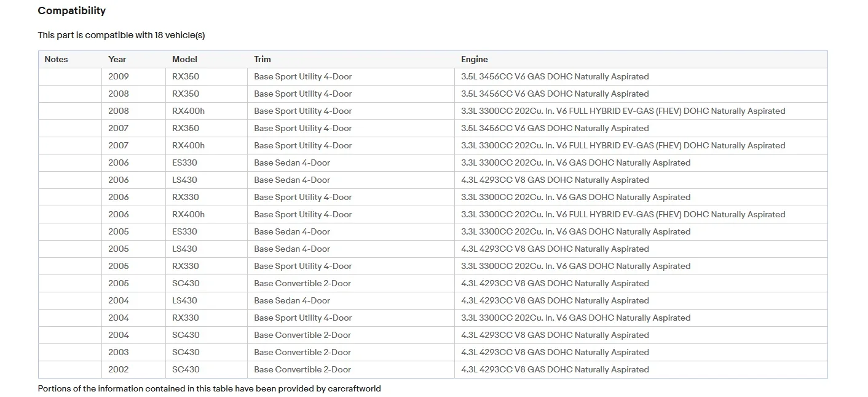This screenshot has height=397, width=868.
Task: Select the ES330 model cell in 2005 row
Action: pos(207,232)
